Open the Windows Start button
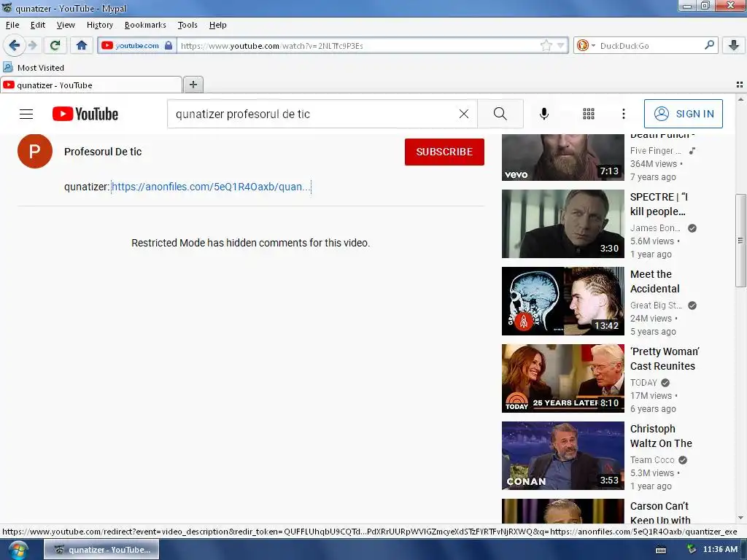 tap(18, 550)
